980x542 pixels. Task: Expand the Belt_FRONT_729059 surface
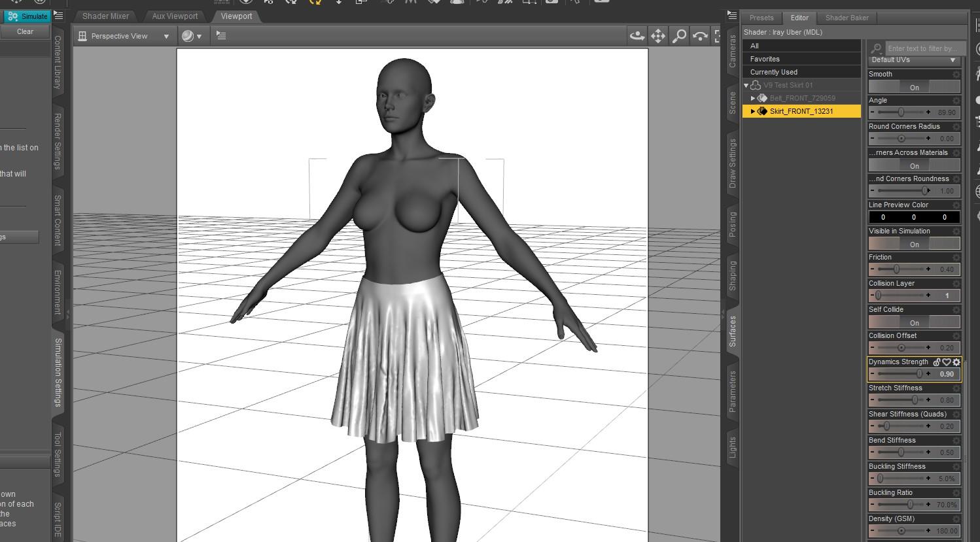[x=753, y=99]
